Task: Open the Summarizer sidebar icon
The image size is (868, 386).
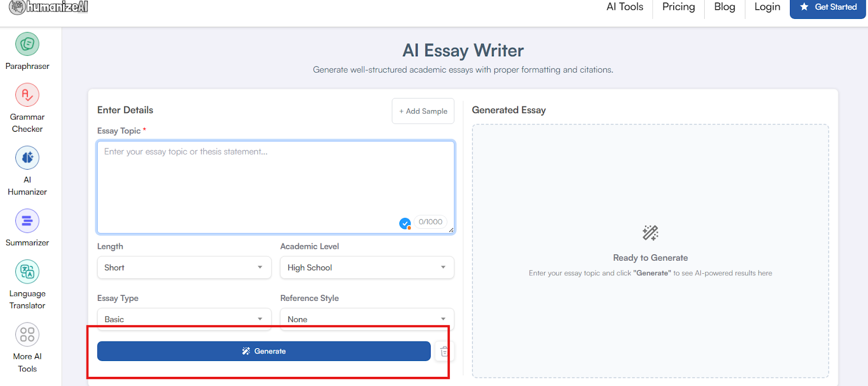Action: [27, 221]
